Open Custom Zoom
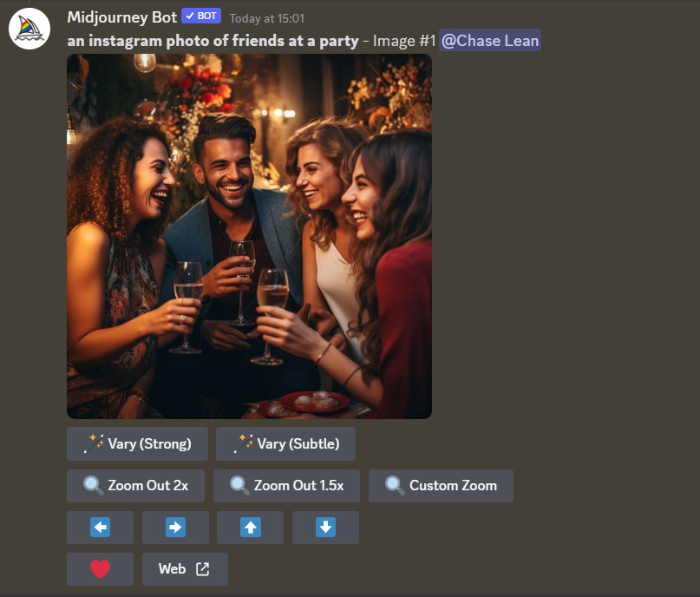Screen dimensions: 700x597 tap(441, 485)
